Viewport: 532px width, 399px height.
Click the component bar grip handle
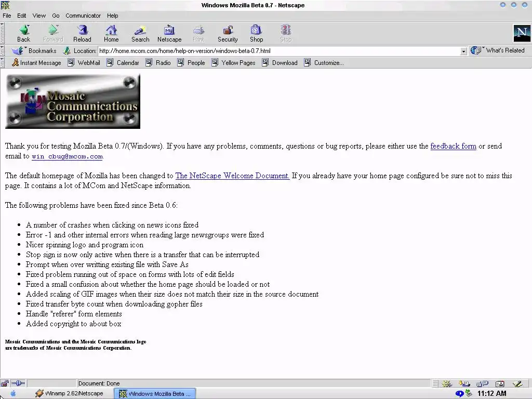(x=435, y=384)
